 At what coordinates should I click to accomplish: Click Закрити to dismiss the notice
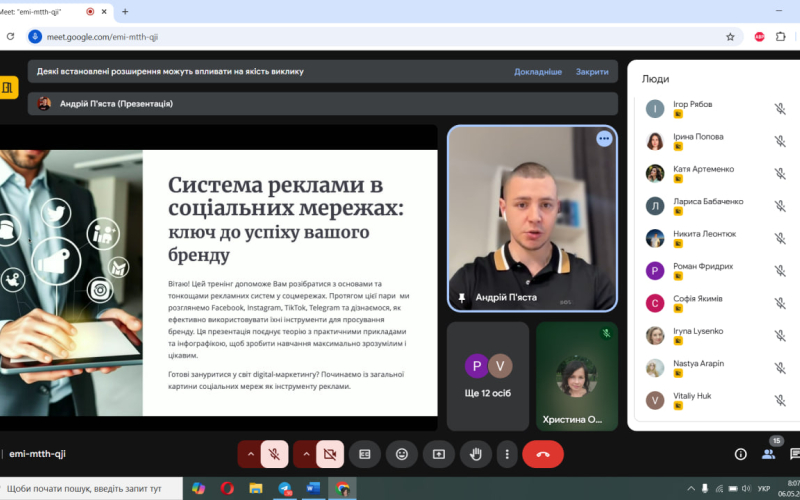coord(592,72)
